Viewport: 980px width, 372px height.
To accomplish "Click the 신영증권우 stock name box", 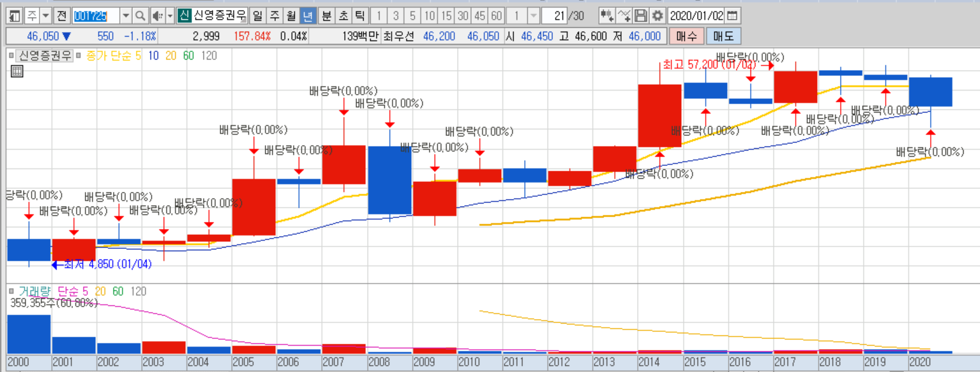I will click(x=219, y=16).
